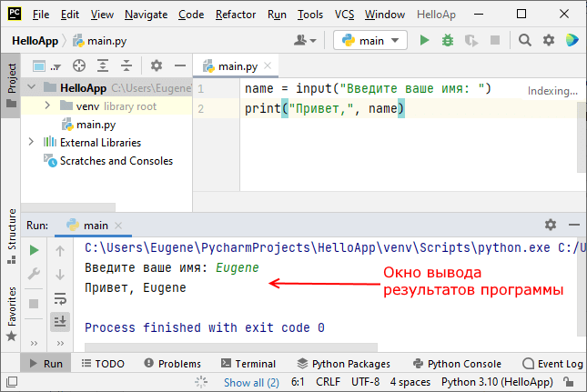
Task: Rerun main from Run panel play button
Action: tap(34, 250)
